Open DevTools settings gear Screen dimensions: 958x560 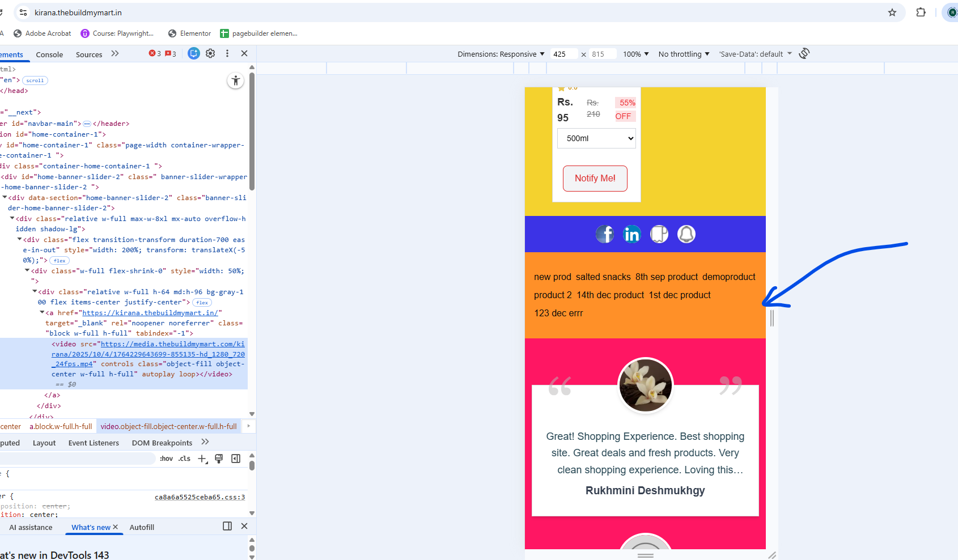(210, 53)
